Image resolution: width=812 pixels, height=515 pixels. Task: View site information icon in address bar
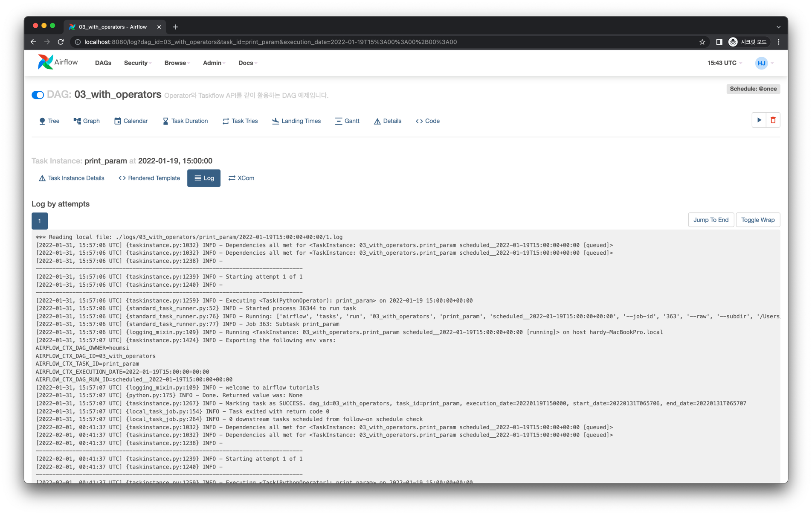click(78, 42)
